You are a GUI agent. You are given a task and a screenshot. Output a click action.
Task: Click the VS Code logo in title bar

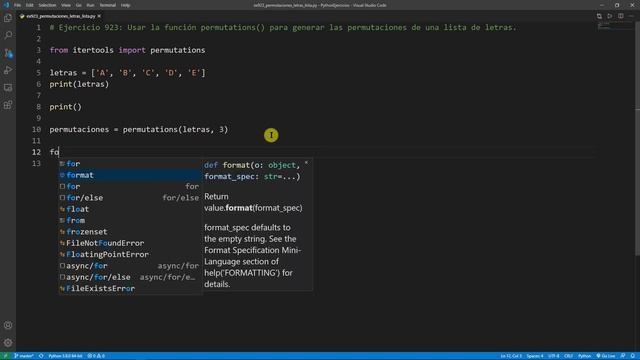click(6, 5)
